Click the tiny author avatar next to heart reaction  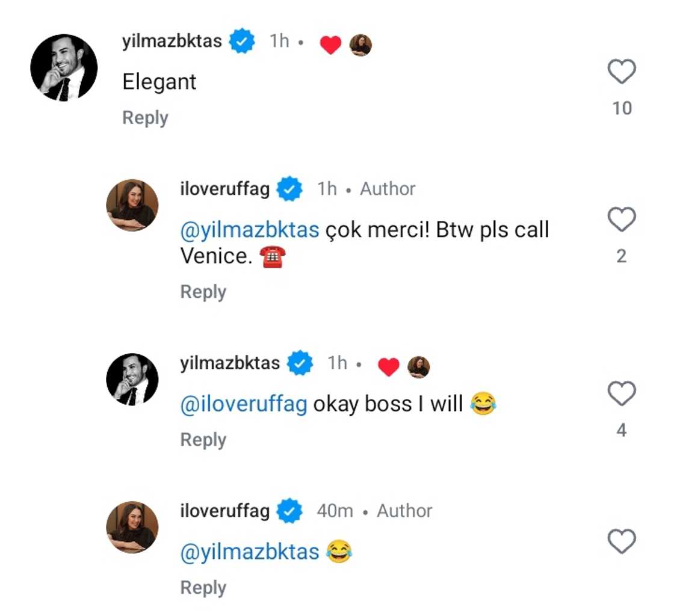(361, 44)
